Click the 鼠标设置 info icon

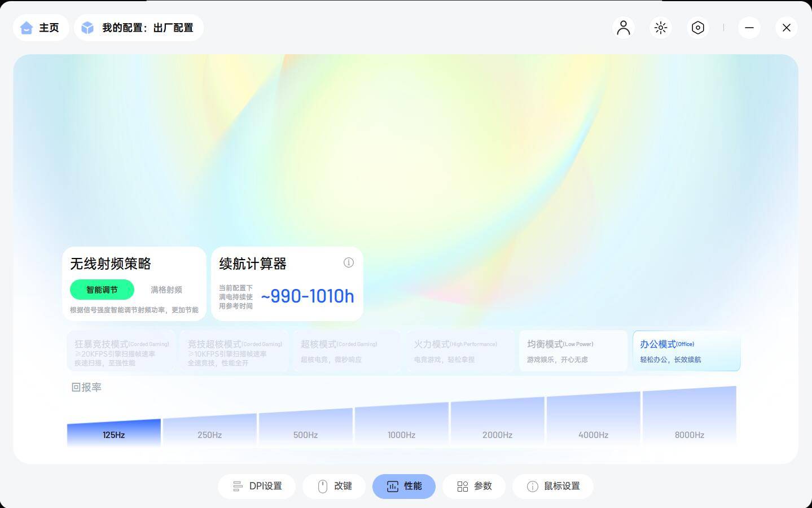coord(532,486)
